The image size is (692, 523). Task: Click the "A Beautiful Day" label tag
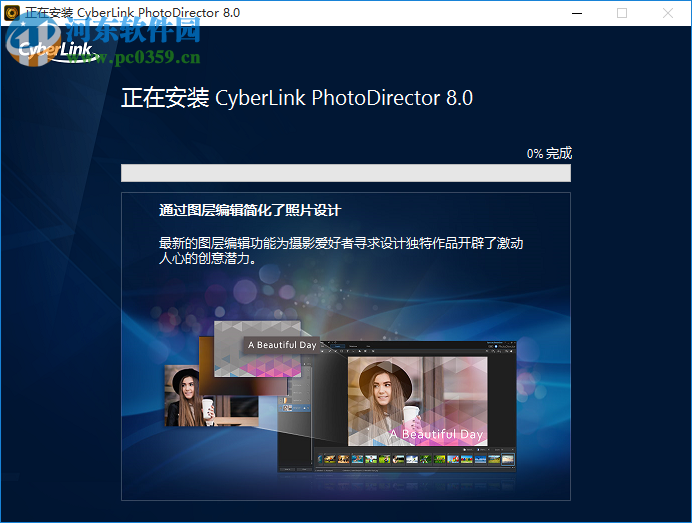[x=282, y=345]
